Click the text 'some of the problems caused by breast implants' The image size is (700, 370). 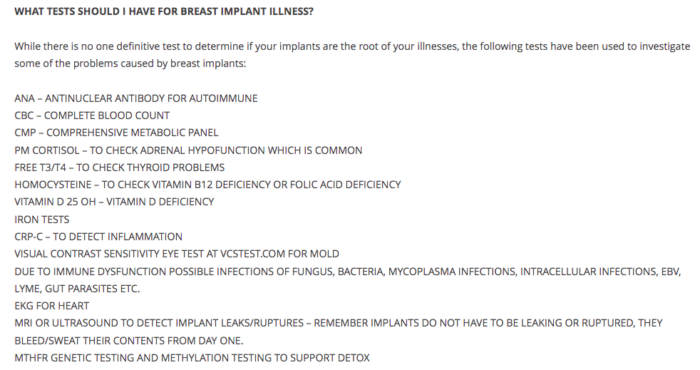(130, 64)
